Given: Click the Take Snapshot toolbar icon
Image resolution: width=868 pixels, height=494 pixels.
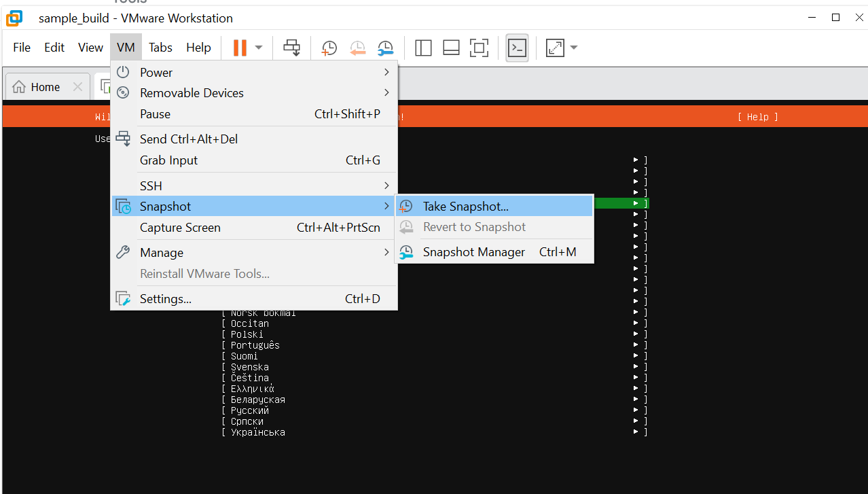Looking at the screenshot, I should point(329,48).
